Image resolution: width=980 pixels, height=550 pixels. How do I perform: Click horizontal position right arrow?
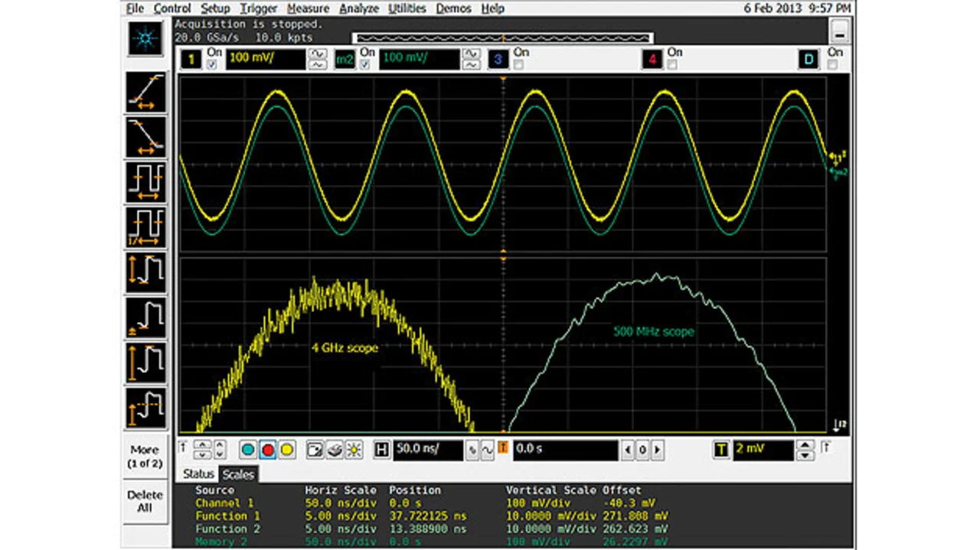click(x=657, y=450)
